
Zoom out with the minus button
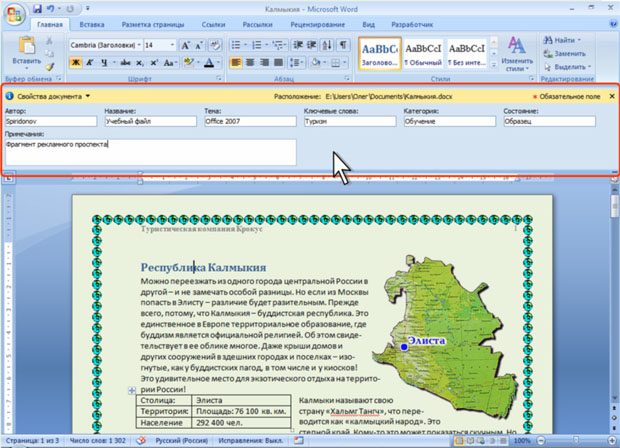tap(541, 440)
